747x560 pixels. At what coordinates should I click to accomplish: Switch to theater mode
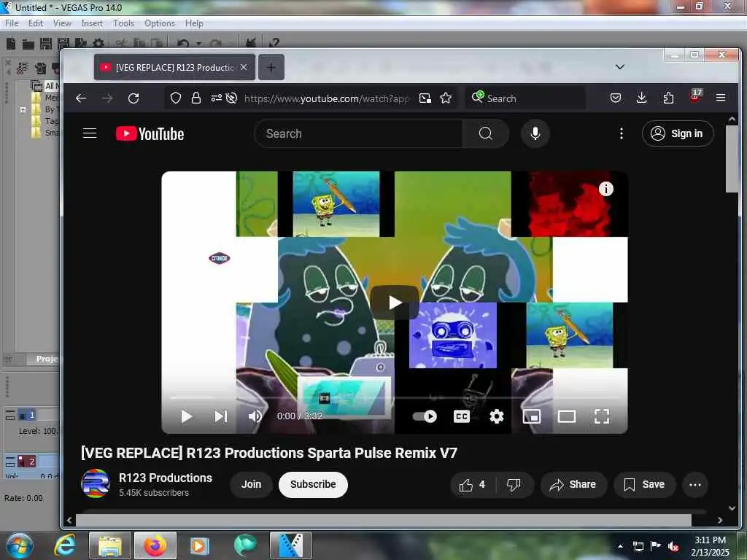(566, 416)
